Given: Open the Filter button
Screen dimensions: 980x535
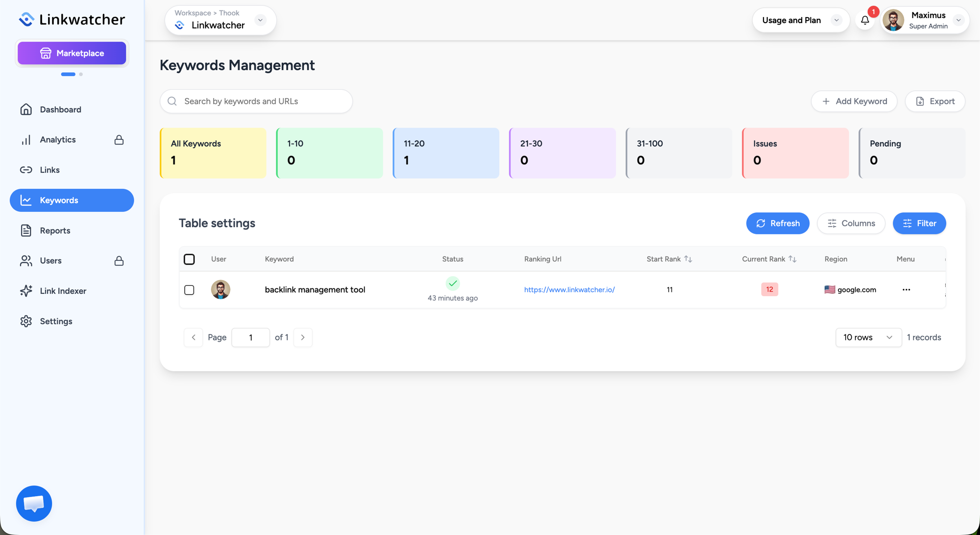Looking at the screenshot, I should tap(919, 223).
